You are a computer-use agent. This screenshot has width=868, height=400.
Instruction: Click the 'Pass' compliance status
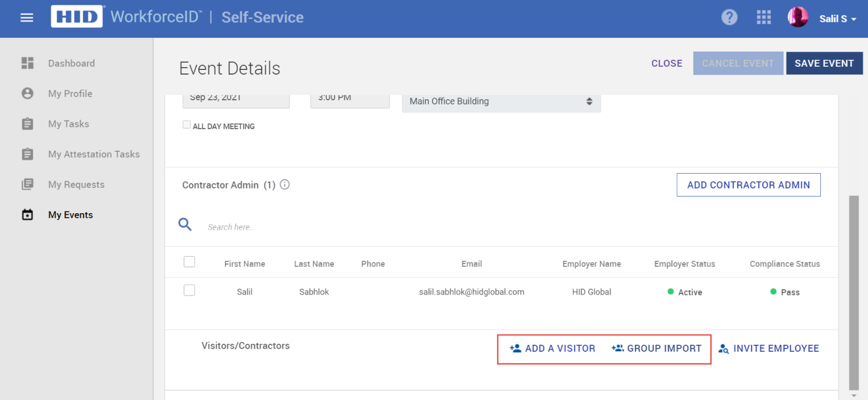coord(785,292)
